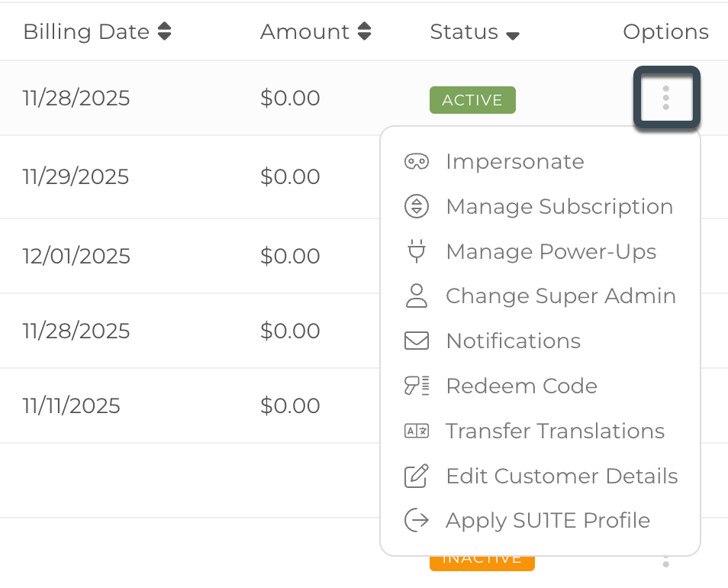Sort by Status using the down arrow

[x=513, y=35]
